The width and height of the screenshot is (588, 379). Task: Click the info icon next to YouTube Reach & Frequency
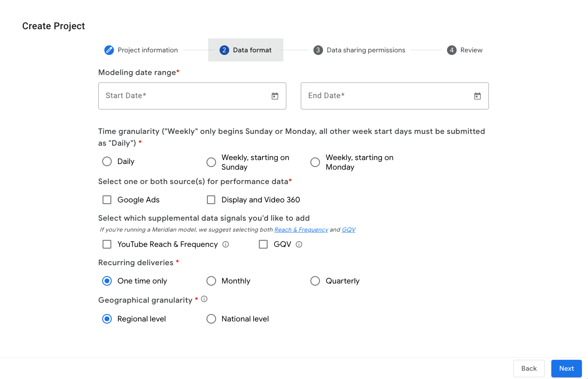pyautogui.click(x=226, y=245)
